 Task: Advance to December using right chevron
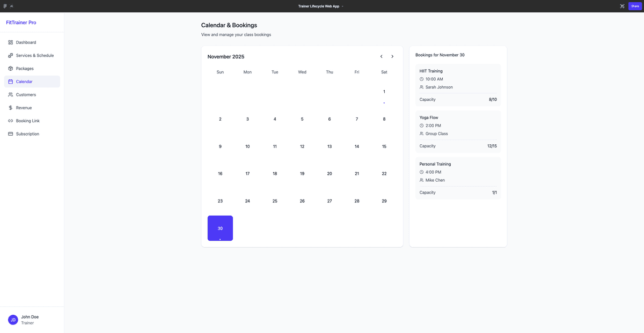click(x=392, y=56)
